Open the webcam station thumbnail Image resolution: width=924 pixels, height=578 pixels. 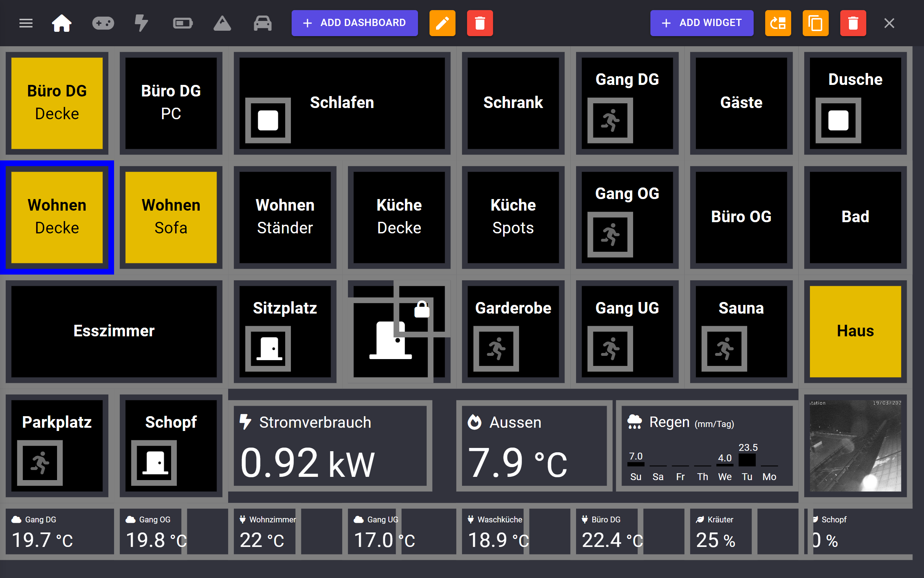855,446
